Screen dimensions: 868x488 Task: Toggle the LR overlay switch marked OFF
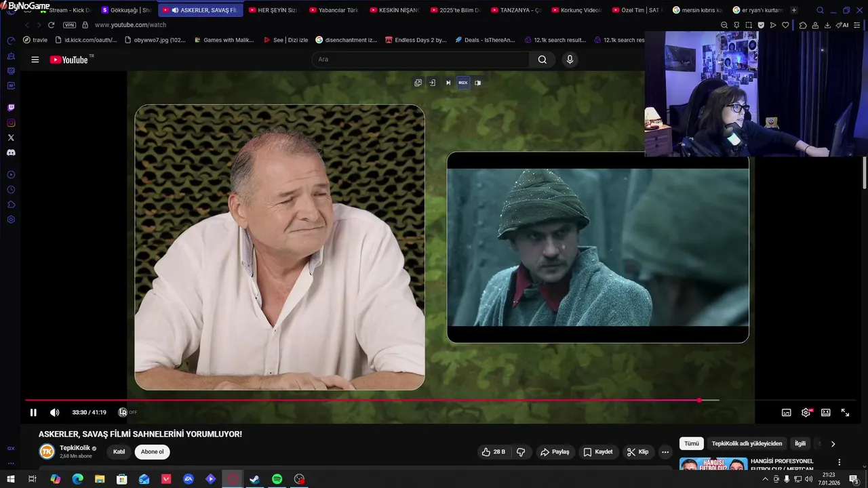[x=127, y=412]
